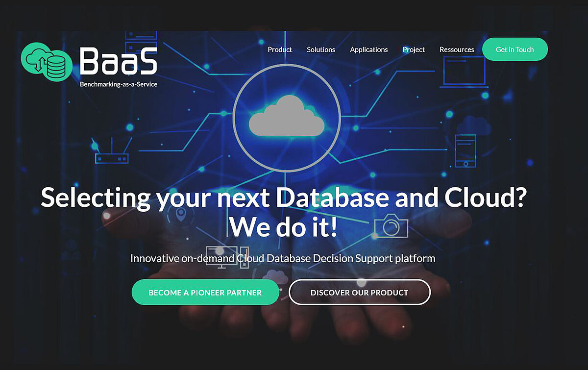Image resolution: width=588 pixels, height=370 pixels.
Task: Click the smartphone icon on the right
Action: pyautogui.click(x=465, y=151)
